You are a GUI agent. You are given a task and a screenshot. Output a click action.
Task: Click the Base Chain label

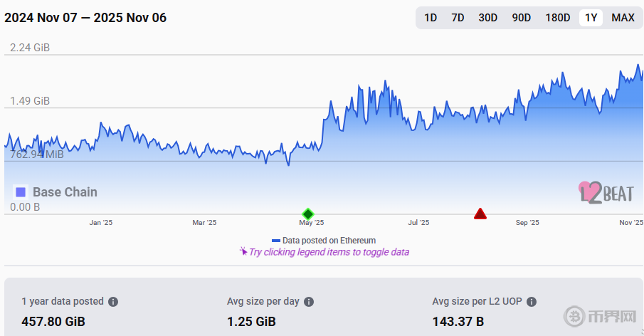click(65, 192)
